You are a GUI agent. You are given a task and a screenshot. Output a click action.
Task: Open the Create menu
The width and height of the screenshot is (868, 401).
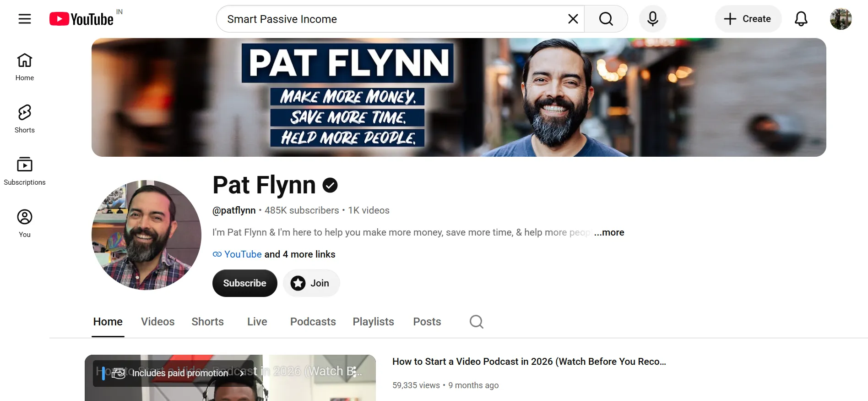coord(748,19)
